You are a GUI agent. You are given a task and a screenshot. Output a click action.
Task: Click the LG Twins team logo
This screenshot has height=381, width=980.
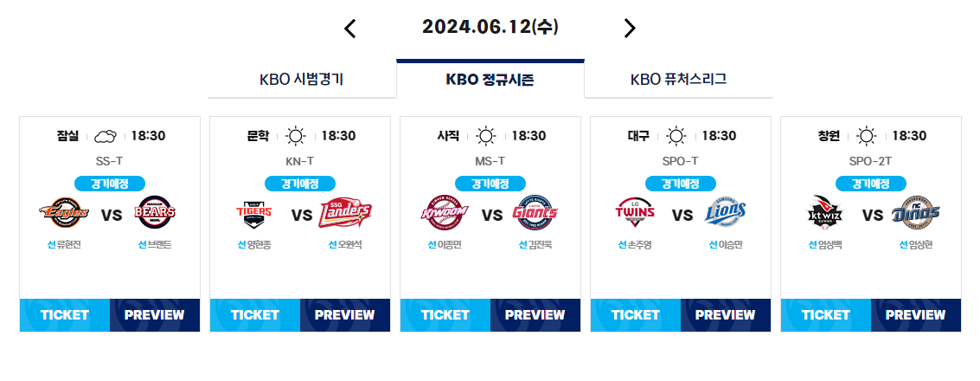(634, 214)
